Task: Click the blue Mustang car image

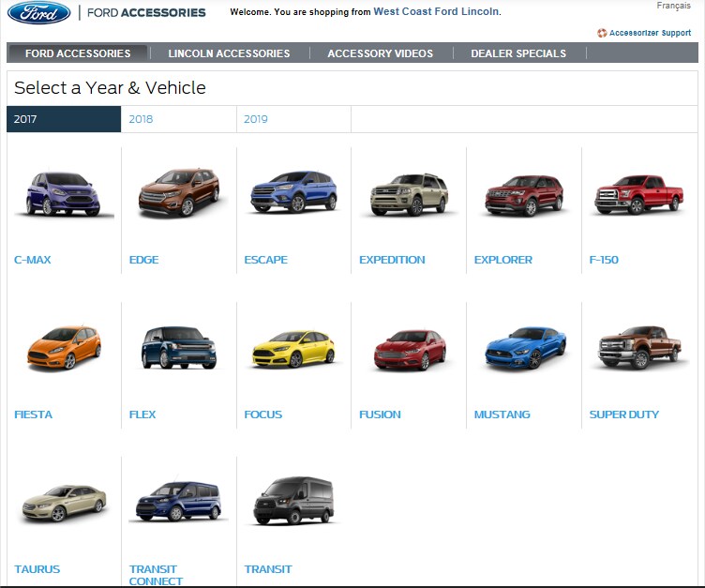Action: click(525, 348)
